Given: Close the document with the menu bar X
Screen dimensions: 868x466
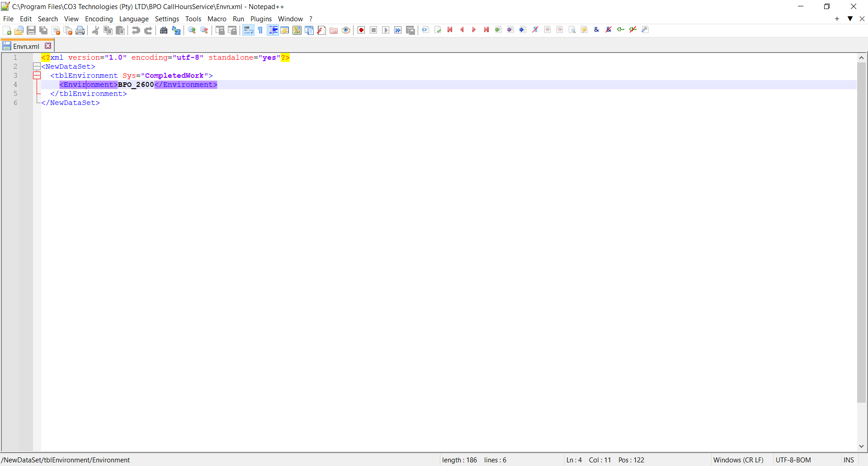Looking at the screenshot, I should click(x=862, y=19).
